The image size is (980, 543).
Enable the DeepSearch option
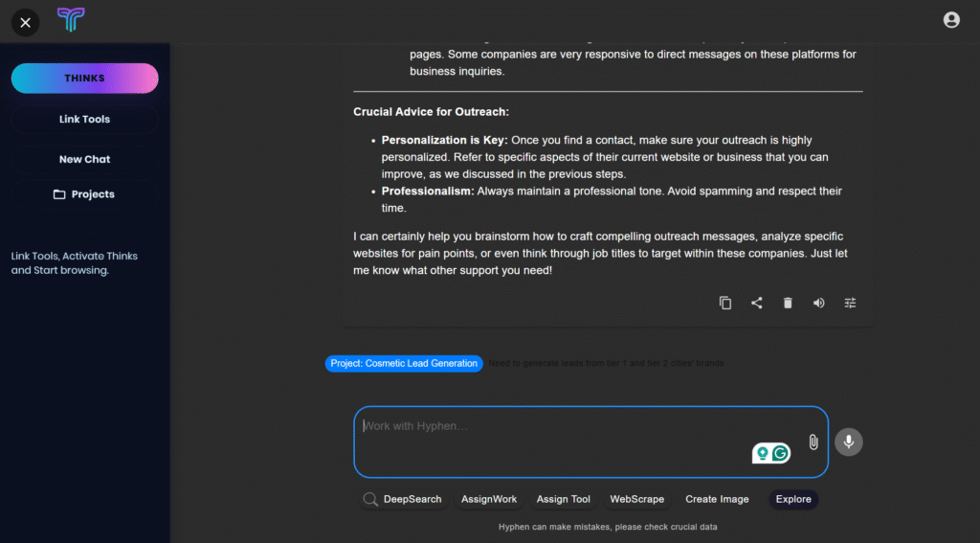402,499
